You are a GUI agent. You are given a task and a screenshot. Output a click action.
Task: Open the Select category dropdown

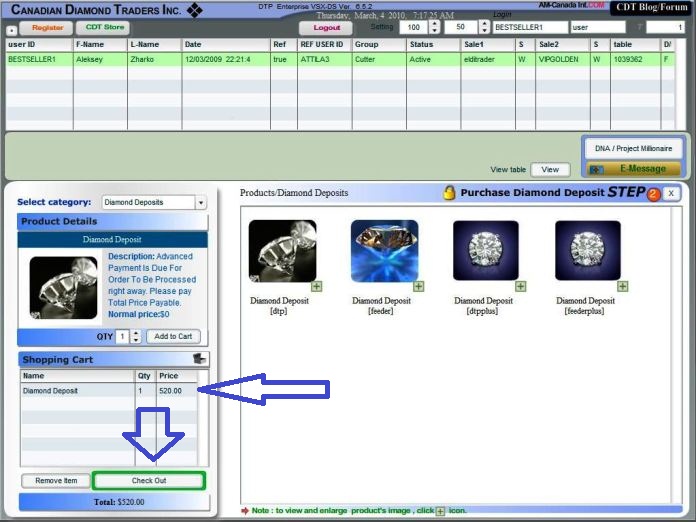click(201, 202)
